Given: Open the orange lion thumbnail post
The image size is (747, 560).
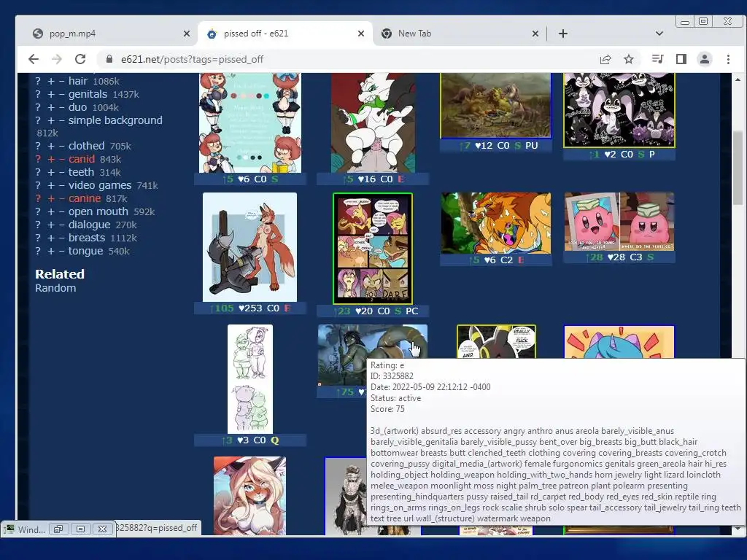Looking at the screenshot, I should [x=495, y=223].
